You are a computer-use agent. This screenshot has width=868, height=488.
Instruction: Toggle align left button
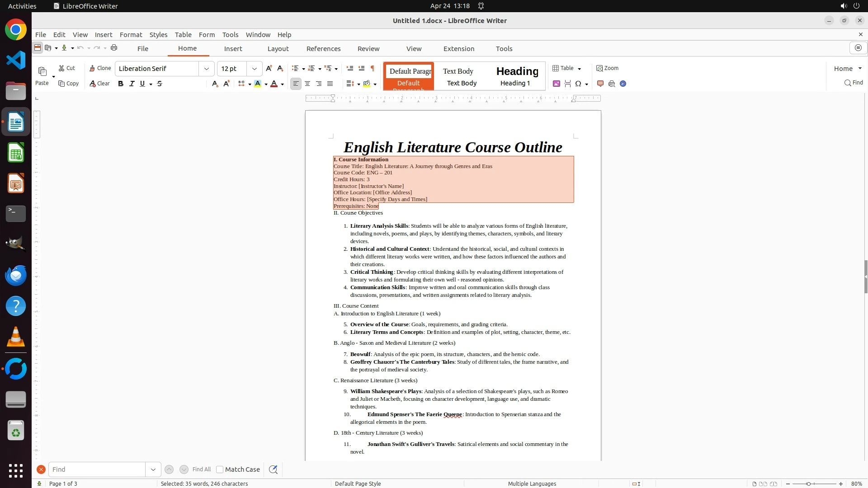(296, 84)
